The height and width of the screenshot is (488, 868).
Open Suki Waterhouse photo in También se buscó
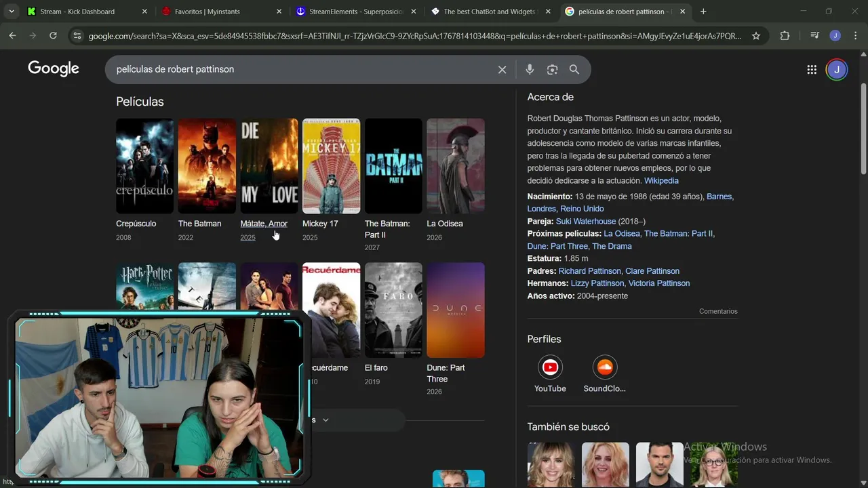click(x=551, y=465)
